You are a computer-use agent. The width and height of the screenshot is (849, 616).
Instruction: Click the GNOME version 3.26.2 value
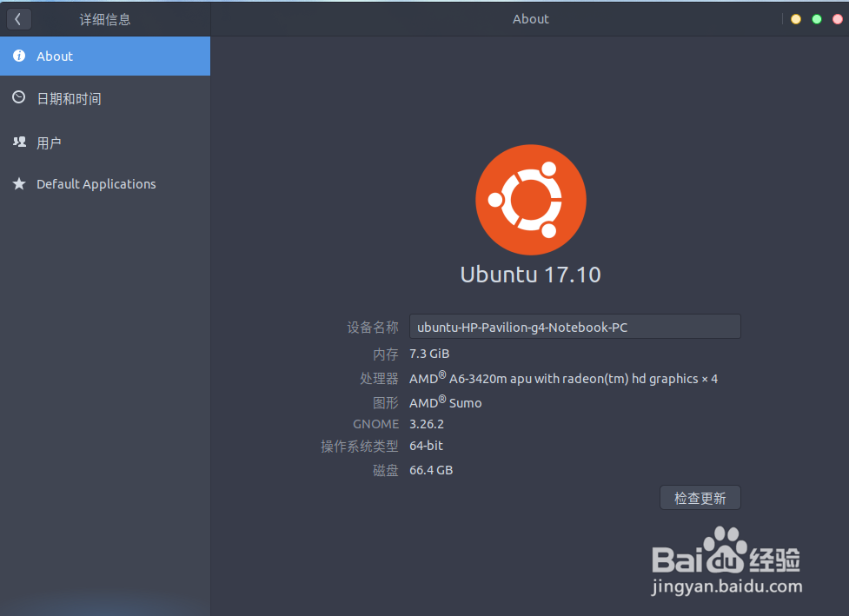427,424
